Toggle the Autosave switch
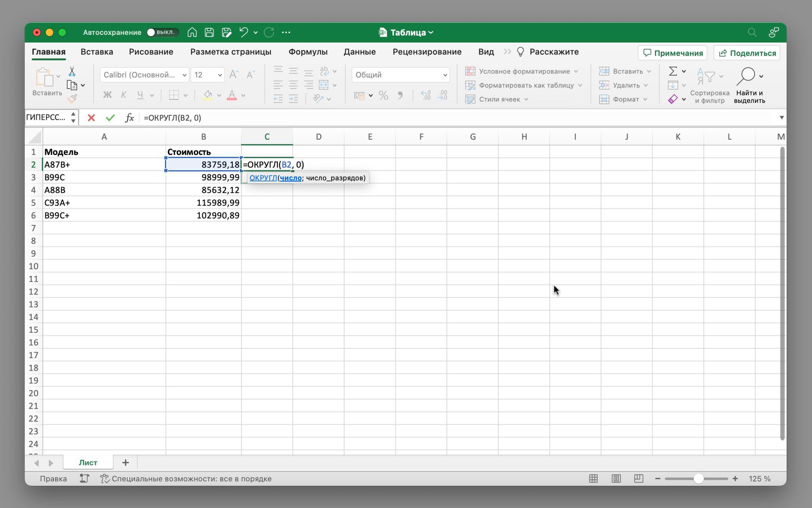 click(162, 33)
